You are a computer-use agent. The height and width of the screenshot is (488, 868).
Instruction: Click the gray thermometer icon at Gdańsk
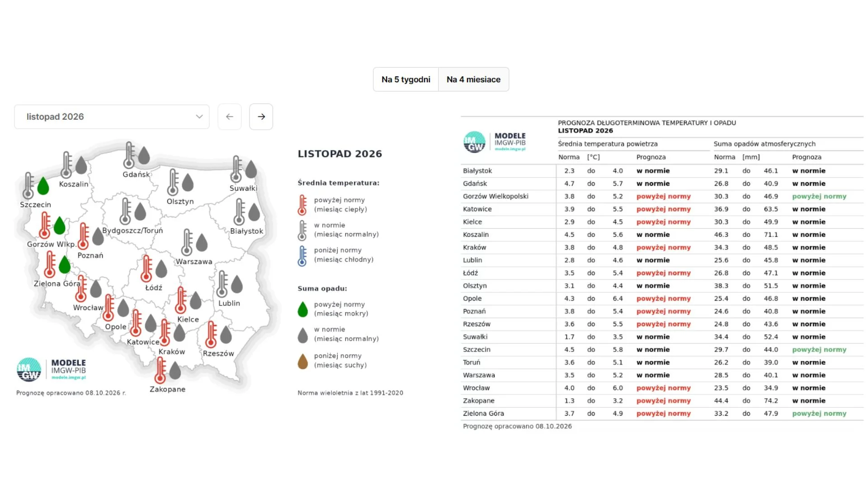[x=129, y=155]
